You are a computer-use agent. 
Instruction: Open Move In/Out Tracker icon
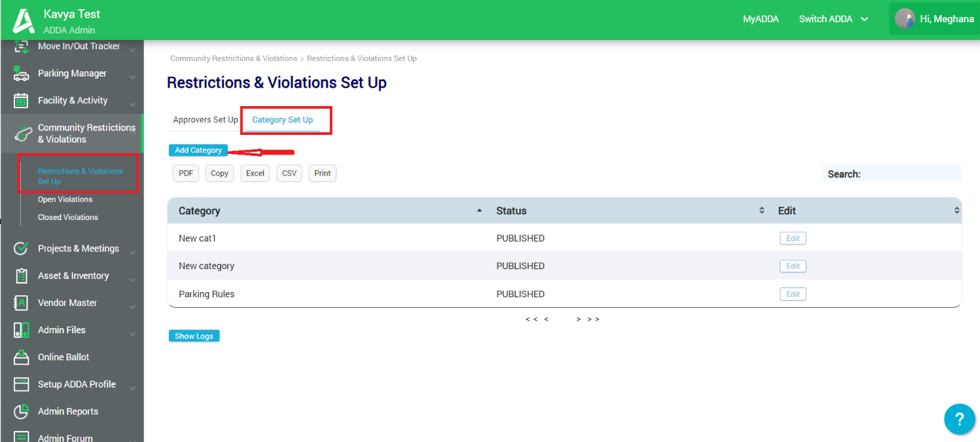coord(22,46)
